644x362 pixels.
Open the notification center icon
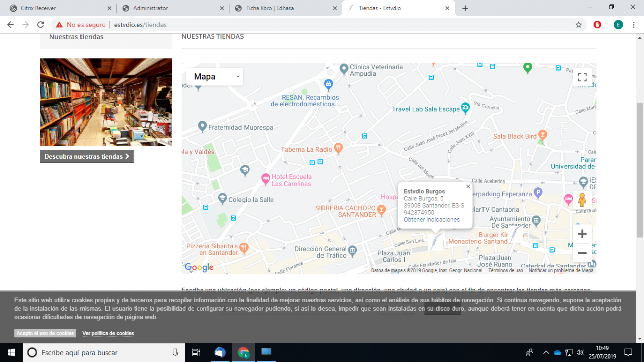pos(628,352)
